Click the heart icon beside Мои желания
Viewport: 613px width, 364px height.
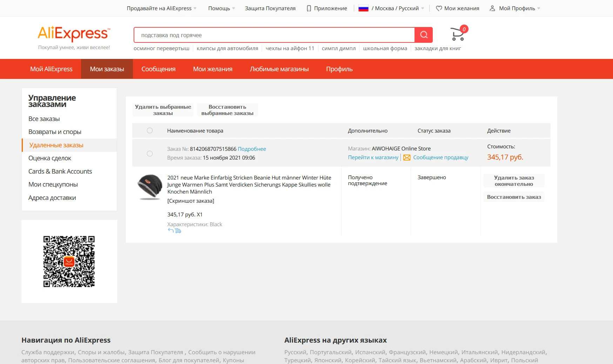(439, 8)
